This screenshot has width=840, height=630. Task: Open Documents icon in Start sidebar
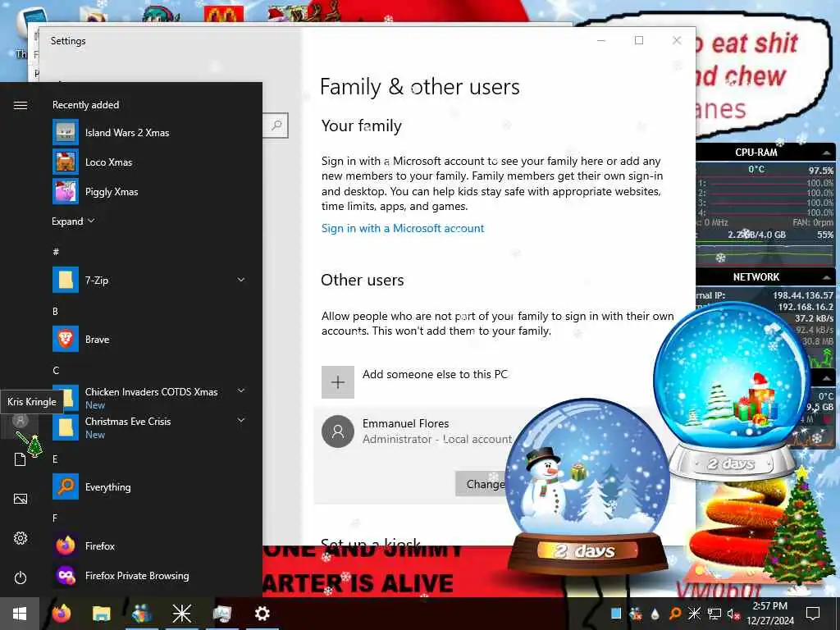point(21,459)
